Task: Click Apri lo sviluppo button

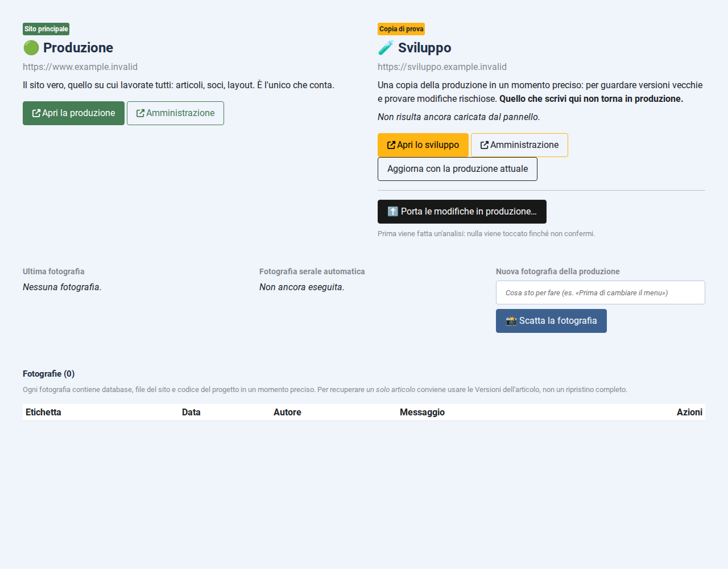Action: [423, 145]
